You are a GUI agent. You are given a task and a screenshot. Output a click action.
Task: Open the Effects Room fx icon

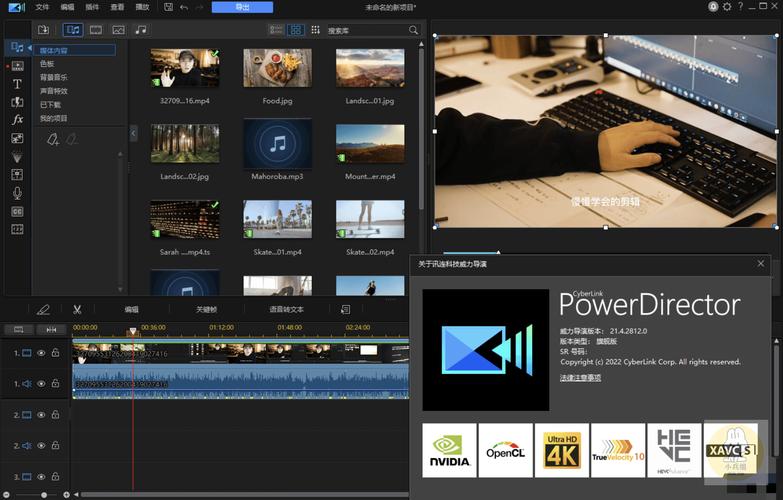17,120
